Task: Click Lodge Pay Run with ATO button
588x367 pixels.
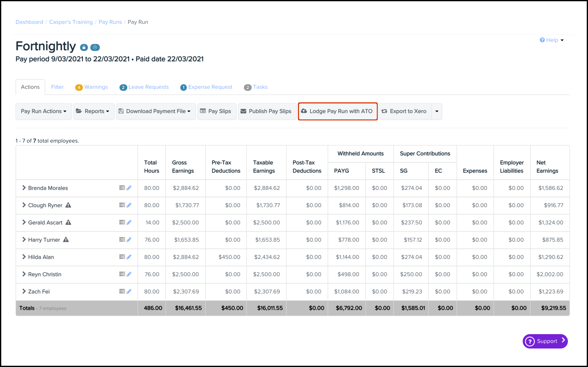Action: click(x=338, y=111)
